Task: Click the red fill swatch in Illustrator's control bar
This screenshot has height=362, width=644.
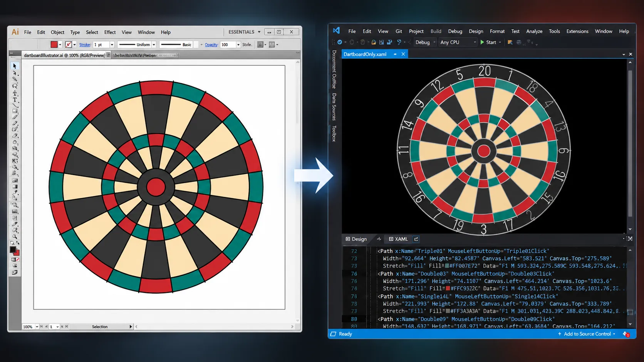Action: pos(54,45)
